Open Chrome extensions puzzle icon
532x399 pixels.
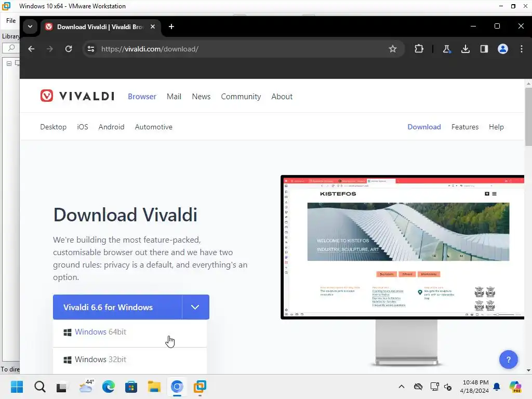click(419, 49)
